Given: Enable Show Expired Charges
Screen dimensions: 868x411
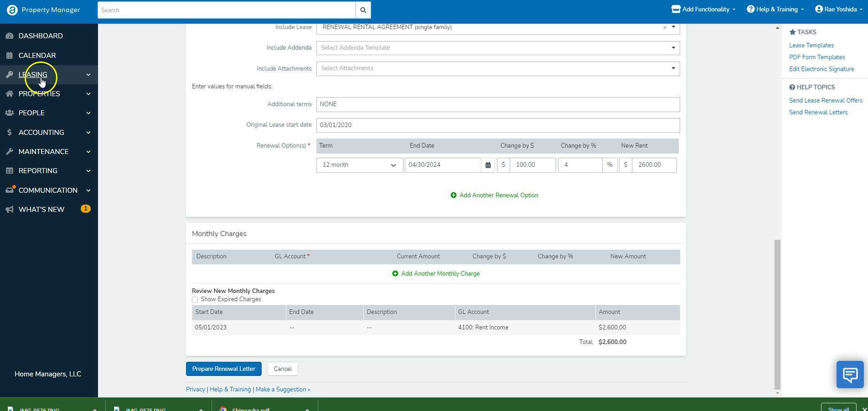Looking at the screenshot, I should pos(195,299).
